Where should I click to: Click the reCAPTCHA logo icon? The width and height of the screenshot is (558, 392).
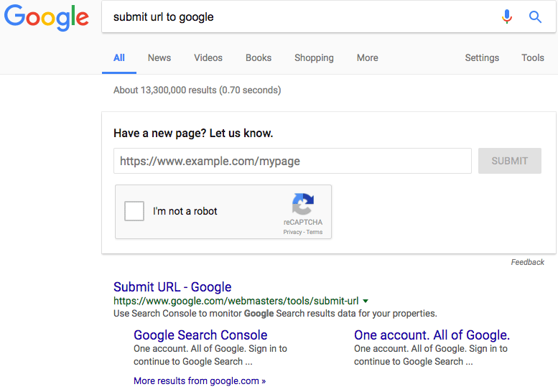tap(302, 204)
